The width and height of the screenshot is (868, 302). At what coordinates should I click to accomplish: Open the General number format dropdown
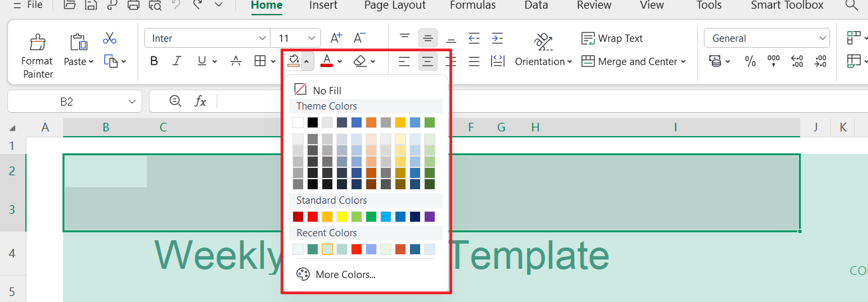coord(766,38)
